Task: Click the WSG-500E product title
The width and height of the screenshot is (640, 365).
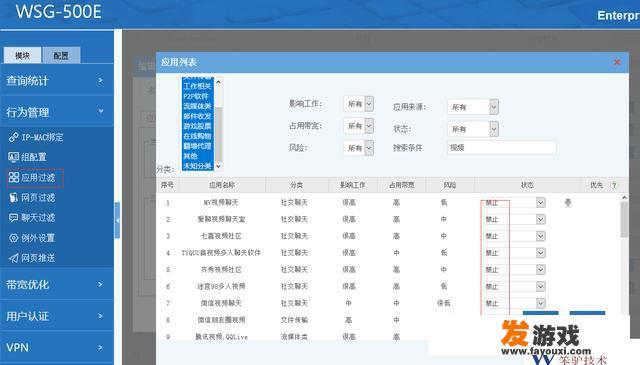Action: click(58, 11)
